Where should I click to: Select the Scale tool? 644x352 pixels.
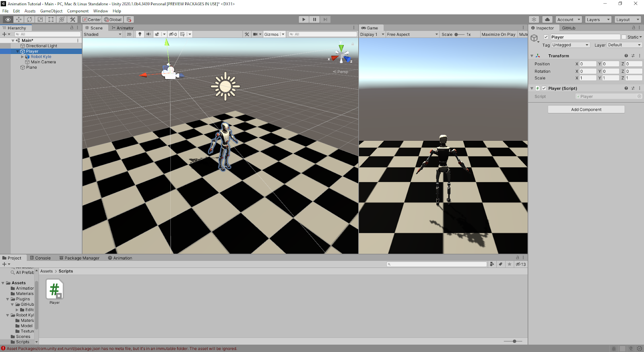pyautogui.click(x=40, y=19)
